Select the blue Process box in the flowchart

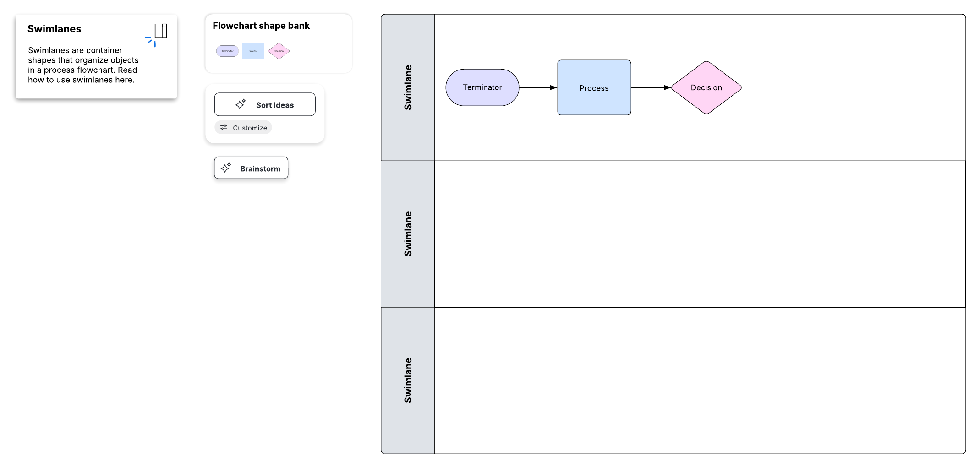594,87
